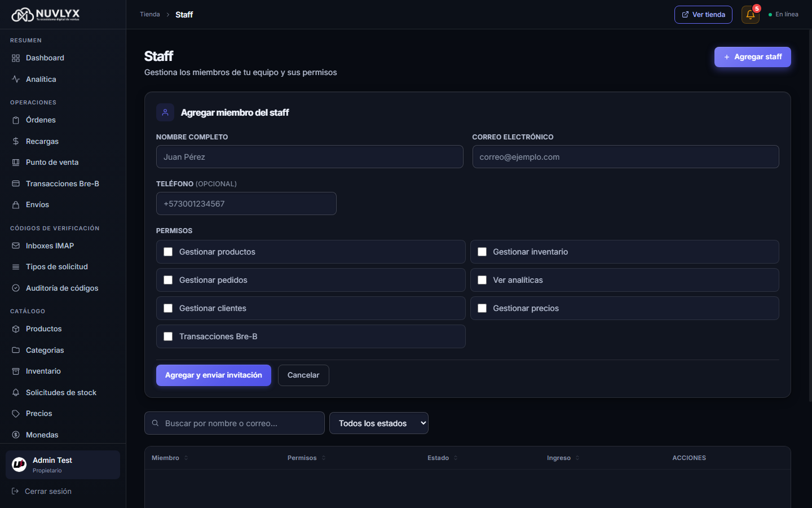This screenshot has width=812, height=508.
Task: Click the Ver tienda button
Action: (x=703, y=15)
